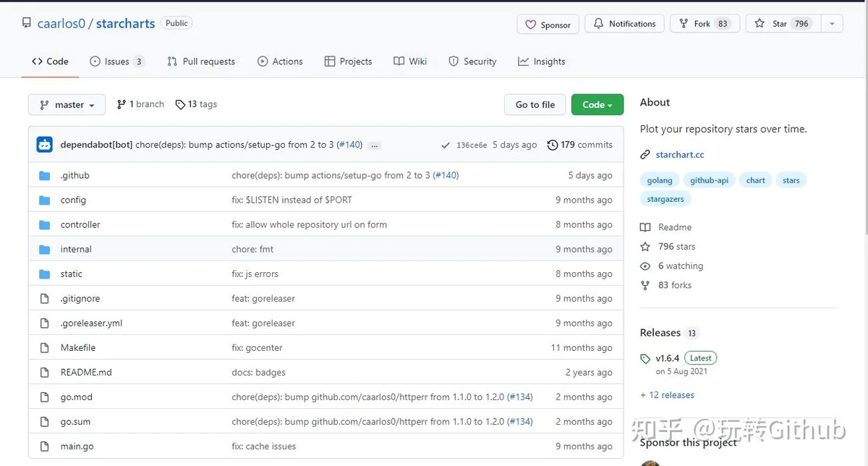Click the github-api topic tag

pyautogui.click(x=709, y=180)
